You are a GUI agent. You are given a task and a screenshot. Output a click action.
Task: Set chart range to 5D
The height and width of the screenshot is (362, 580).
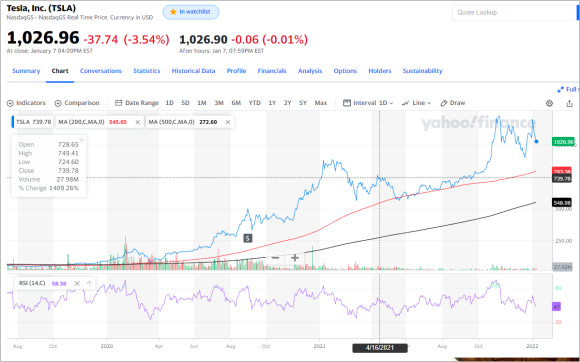pyautogui.click(x=185, y=103)
